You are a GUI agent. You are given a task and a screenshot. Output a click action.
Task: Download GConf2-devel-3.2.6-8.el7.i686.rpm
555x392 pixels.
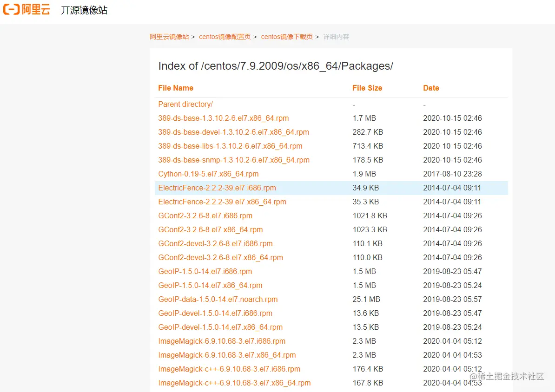tap(216, 244)
